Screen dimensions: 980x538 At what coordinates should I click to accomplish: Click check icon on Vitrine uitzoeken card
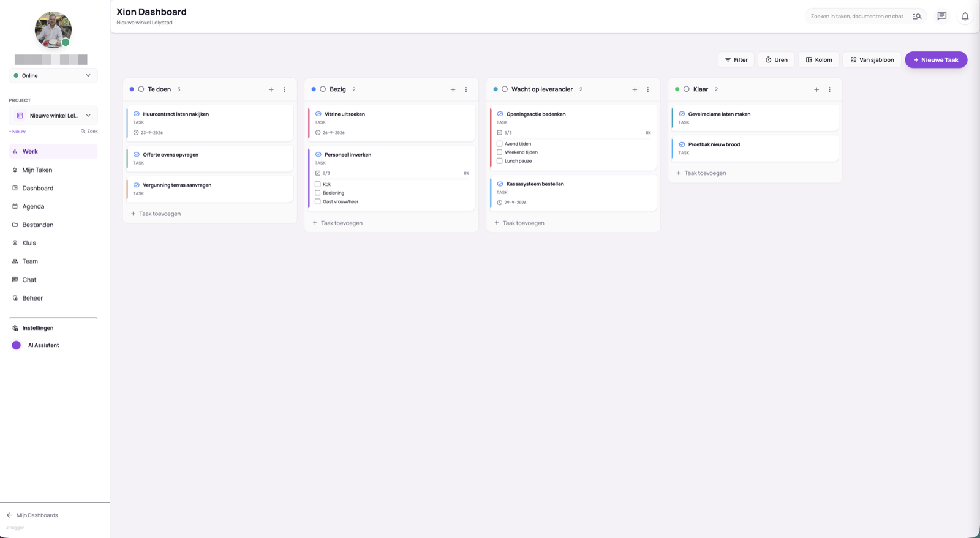(x=318, y=114)
